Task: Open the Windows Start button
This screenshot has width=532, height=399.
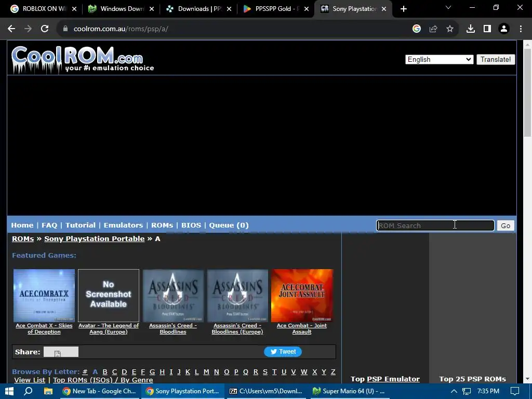Action: pyautogui.click(x=9, y=391)
